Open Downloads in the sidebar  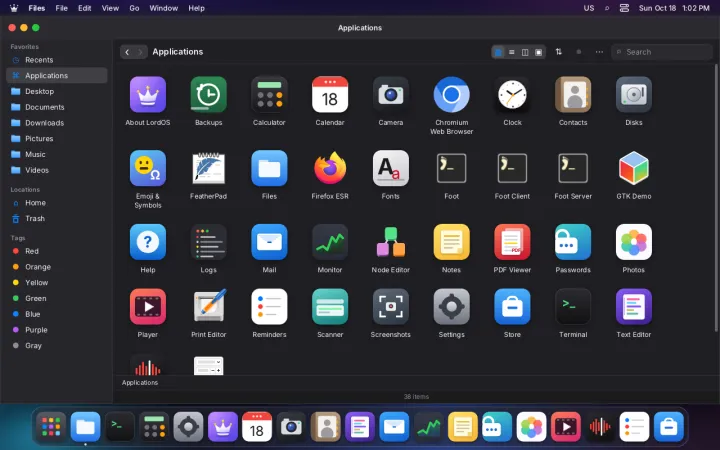click(57, 123)
